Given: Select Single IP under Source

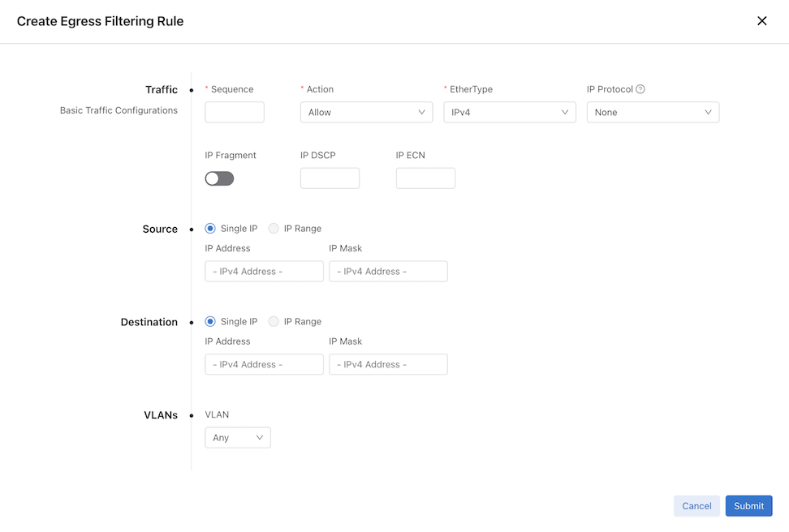Looking at the screenshot, I should [x=211, y=229].
